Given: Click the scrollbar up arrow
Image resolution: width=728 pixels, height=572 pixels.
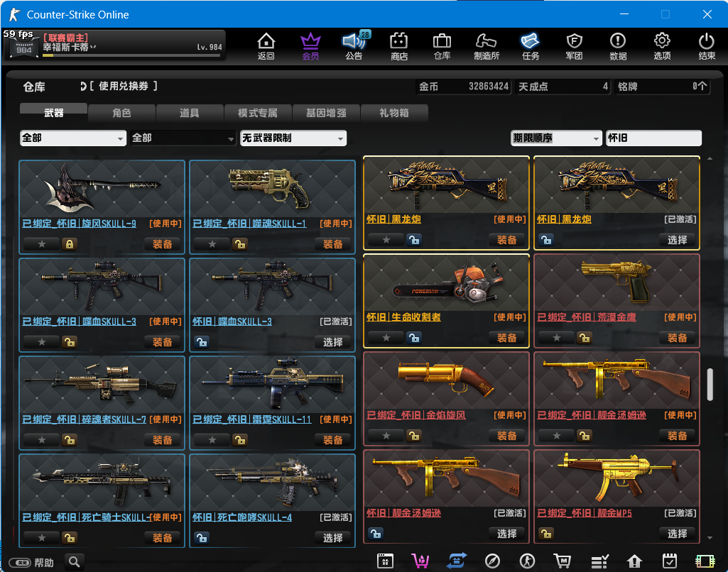Looking at the screenshot, I should (710, 159).
